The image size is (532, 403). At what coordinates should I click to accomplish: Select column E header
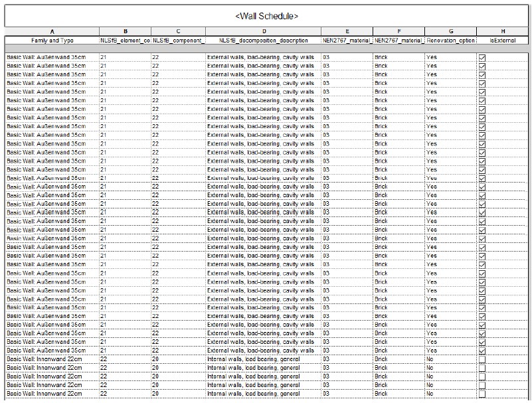click(x=347, y=32)
